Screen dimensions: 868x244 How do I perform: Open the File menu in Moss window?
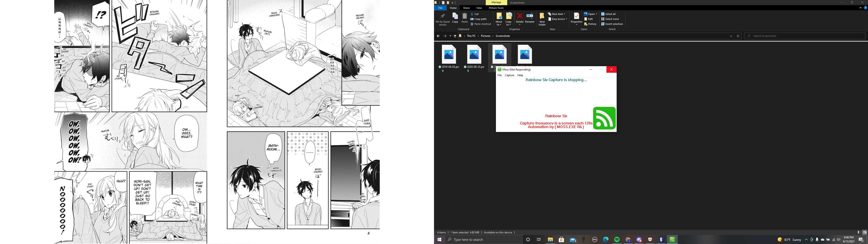[x=499, y=75]
